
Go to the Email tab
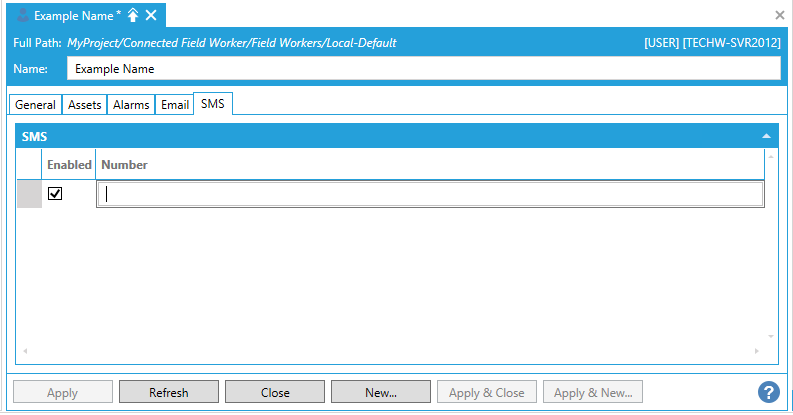[175, 105]
